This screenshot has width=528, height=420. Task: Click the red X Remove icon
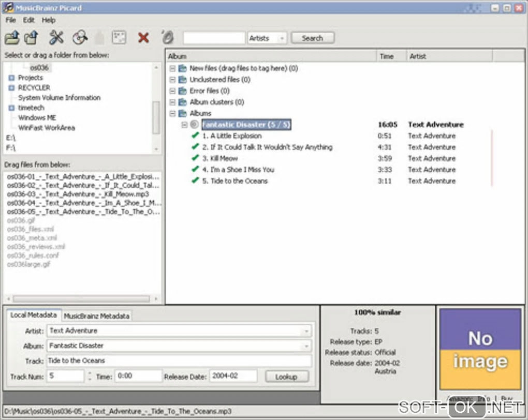(143, 38)
